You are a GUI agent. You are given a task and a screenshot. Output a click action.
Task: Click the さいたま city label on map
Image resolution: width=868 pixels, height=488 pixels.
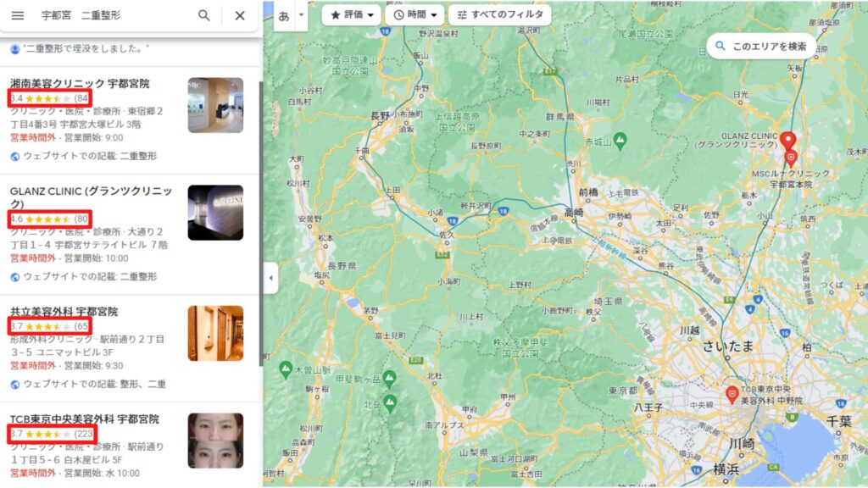728,347
